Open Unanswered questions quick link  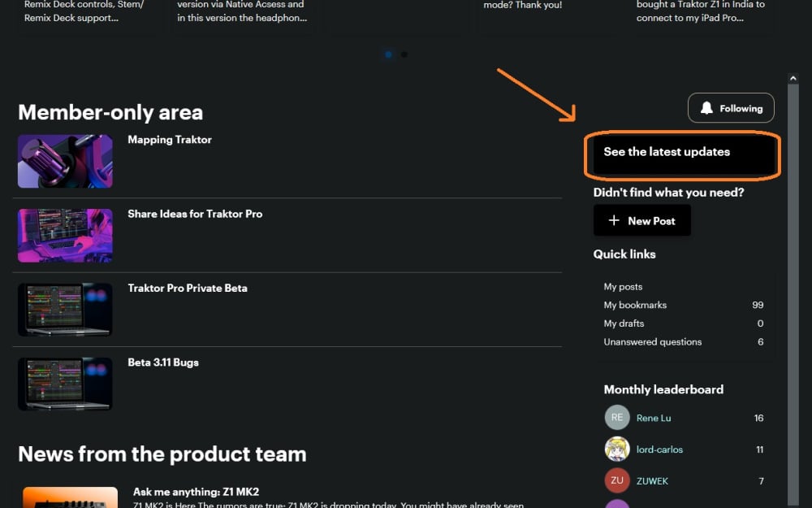653,341
